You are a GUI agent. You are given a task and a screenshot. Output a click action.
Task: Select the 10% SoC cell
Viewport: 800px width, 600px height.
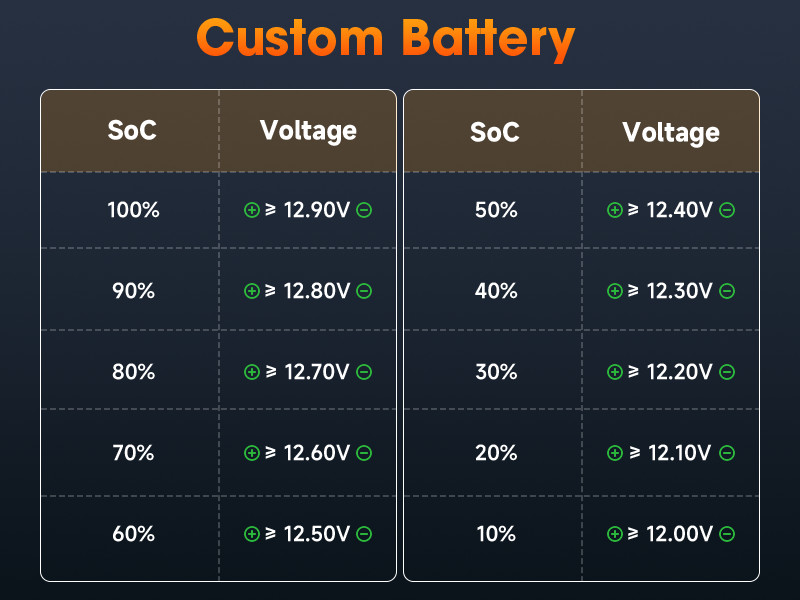pos(496,534)
